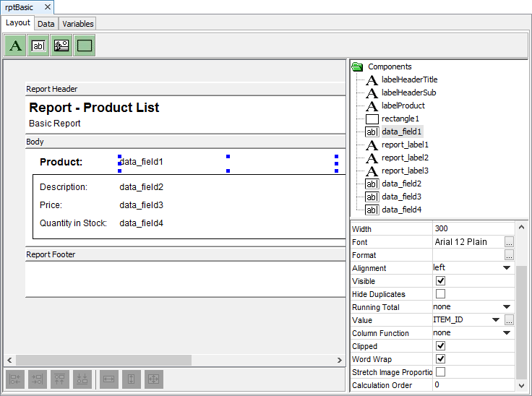Screen dimensions: 532x396
Task: Click the Format ellipsis button
Action: [x=509, y=255]
